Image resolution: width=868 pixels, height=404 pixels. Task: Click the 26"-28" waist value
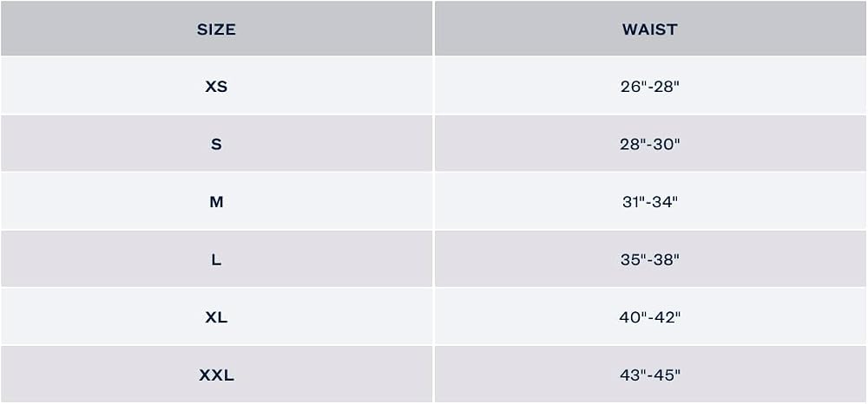point(650,87)
